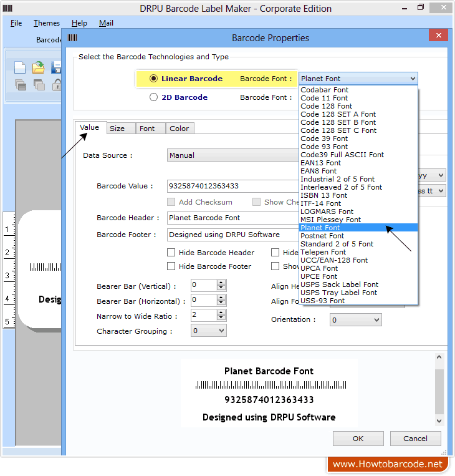Choose USPS Tray Label Font
Image resolution: width=455 pixels, height=476 pixels.
[358, 293]
